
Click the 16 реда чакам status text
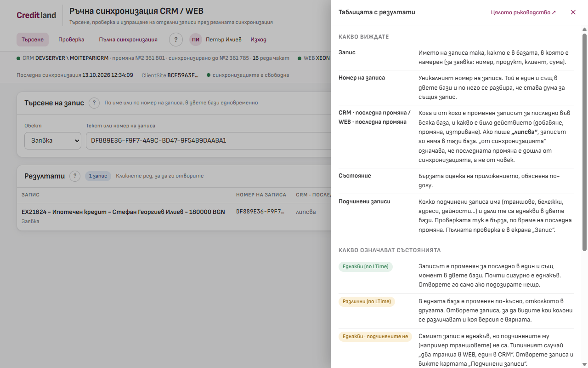271,58
